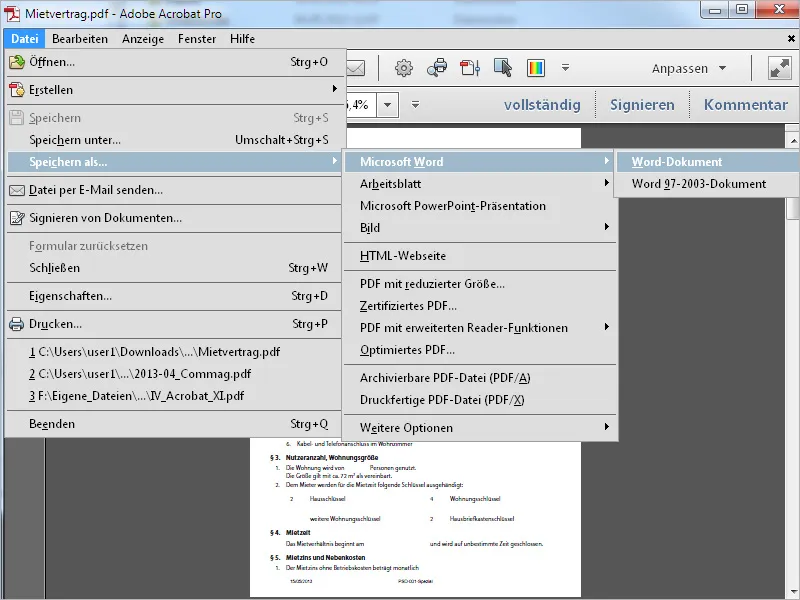800x600 pixels.
Task: Click the Öffnen folder icon in Datei menu
Action: tap(16, 62)
